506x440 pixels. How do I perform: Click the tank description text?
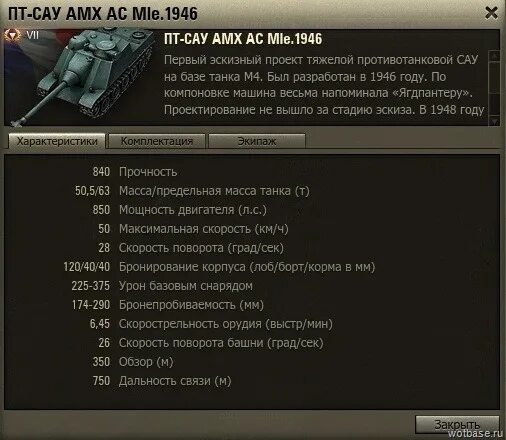(x=324, y=85)
